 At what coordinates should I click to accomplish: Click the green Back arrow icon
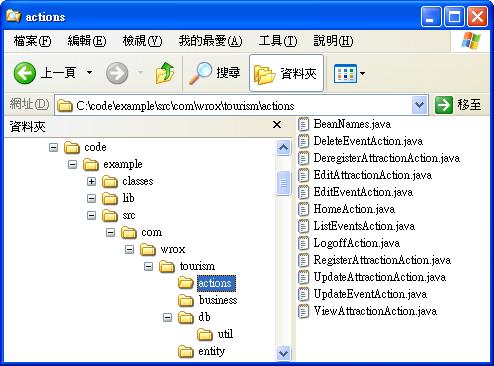(x=25, y=73)
